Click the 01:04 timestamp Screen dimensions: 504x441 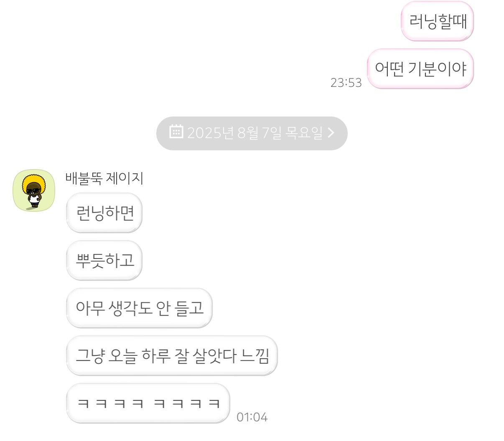252,417
